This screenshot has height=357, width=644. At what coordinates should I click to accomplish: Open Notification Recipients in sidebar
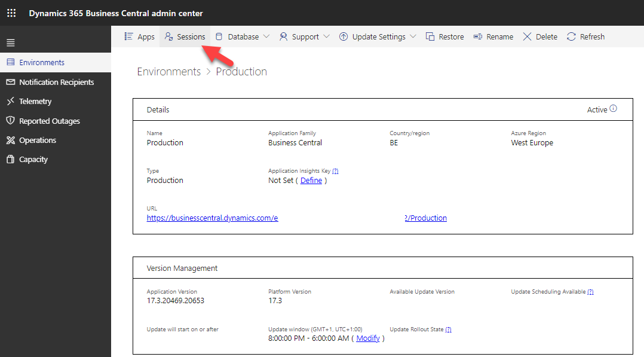click(56, 82)
